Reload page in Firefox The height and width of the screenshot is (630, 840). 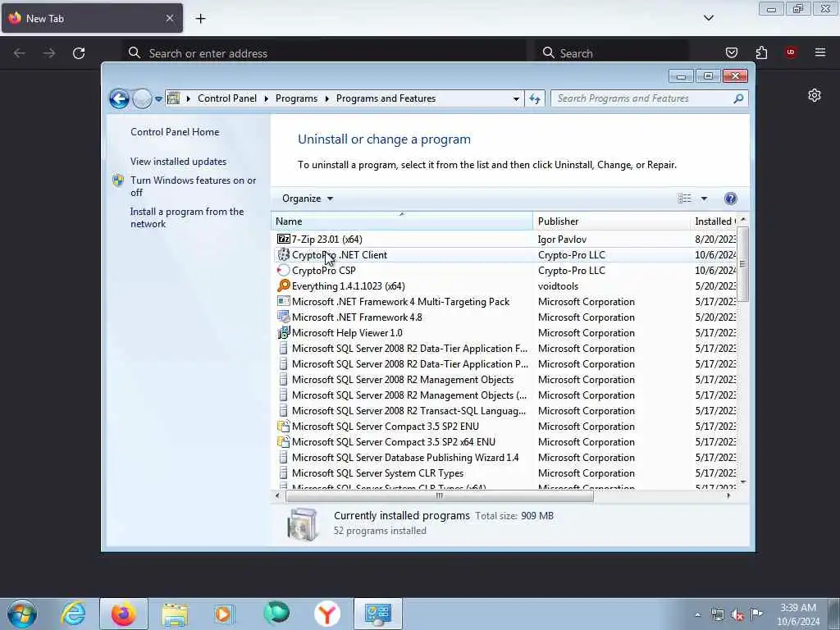[79, 53]
